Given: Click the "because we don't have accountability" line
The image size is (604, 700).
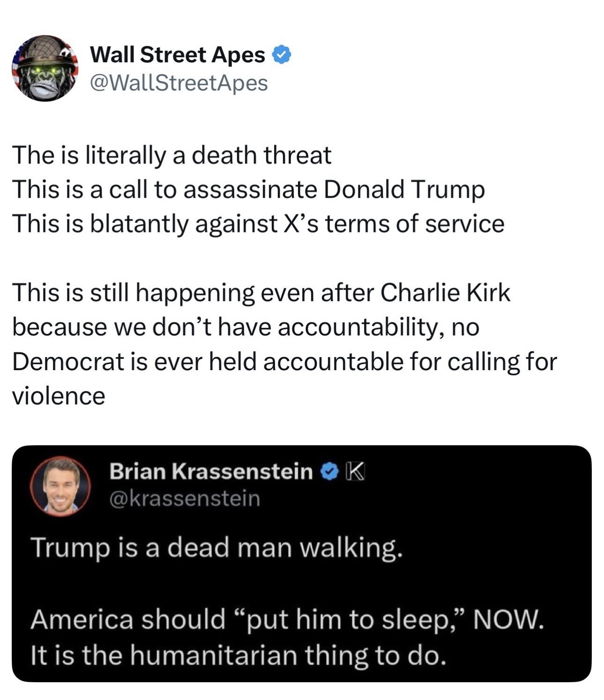Looking at the screenshot, I should pos(246,327).
